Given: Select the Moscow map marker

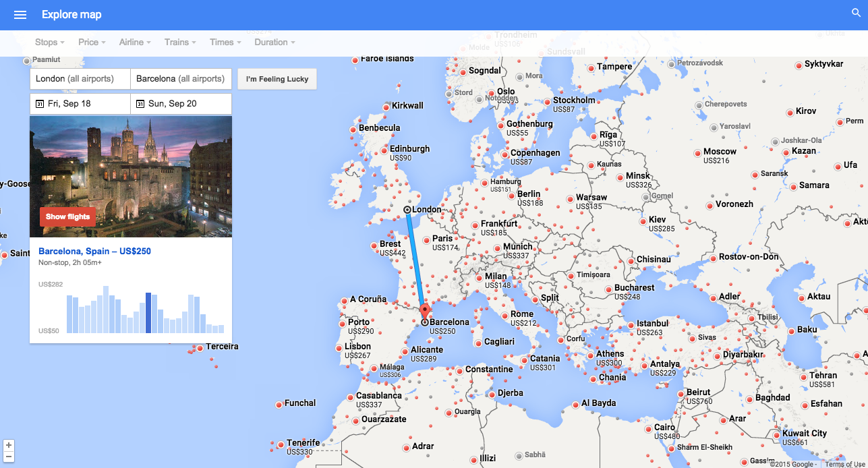Looking at the screenshot, I should [x=697, y=152].
